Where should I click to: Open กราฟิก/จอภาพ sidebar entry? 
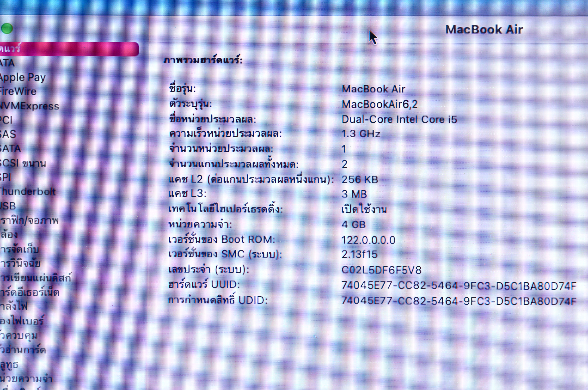pyautogui.click(x=29, y=220)
